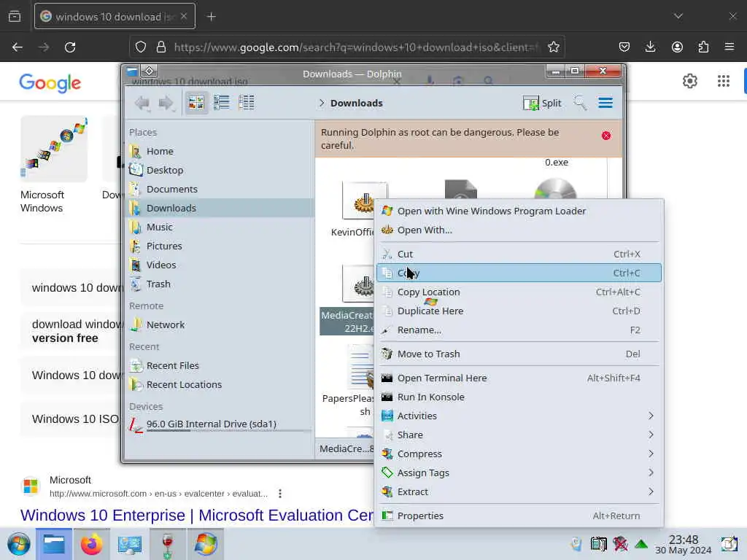This screenshot has width=747, height=560.
Task: Open Firefox extensions puzzle icon
Action: [703, 47]
